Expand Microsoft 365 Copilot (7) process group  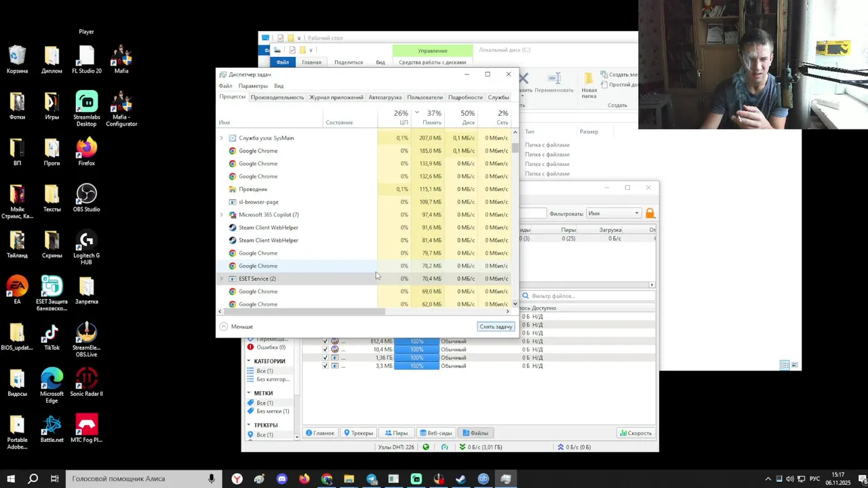click(221, 214)
